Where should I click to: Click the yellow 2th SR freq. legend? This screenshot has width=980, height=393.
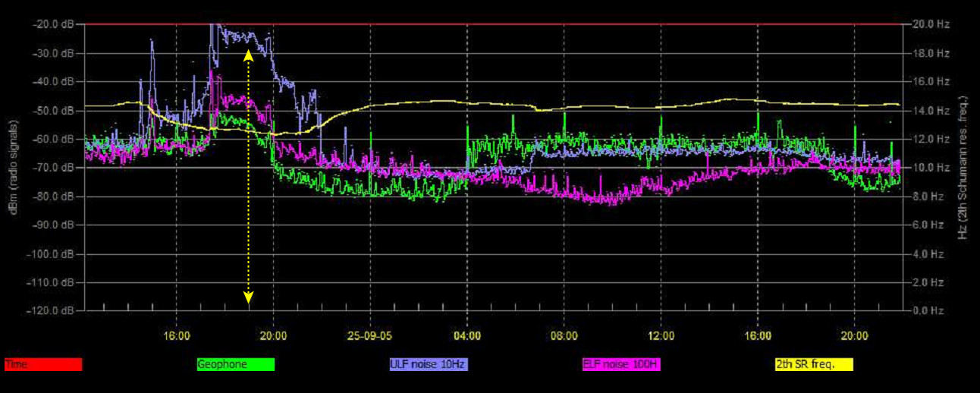point(814,365)
